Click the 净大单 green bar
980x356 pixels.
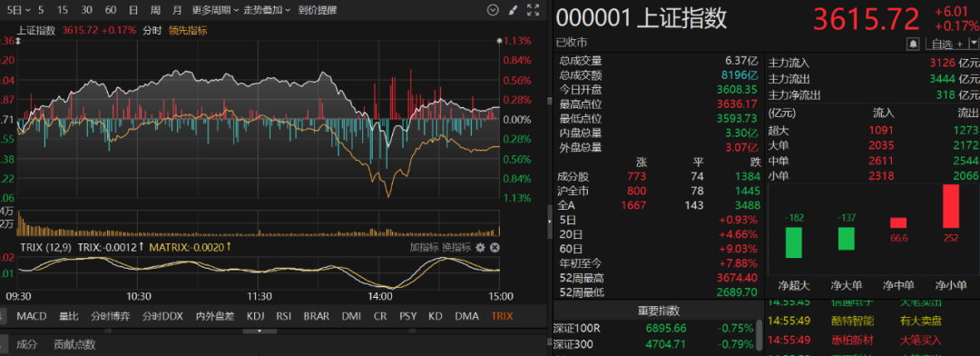tap(847, 238)
